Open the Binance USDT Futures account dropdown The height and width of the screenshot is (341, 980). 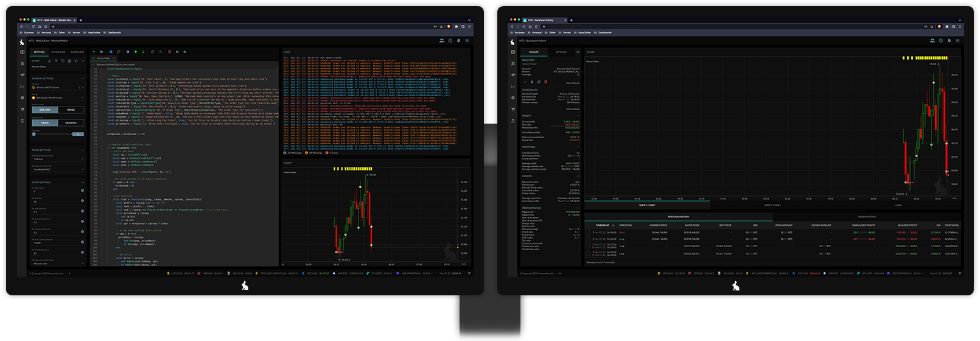click(58, 88)
